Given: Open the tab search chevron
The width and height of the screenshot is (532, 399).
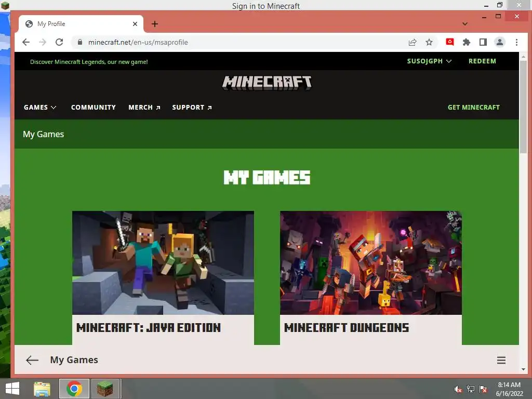Looking at the screenshot, I should pyautogui.click(x=465, y=24).
